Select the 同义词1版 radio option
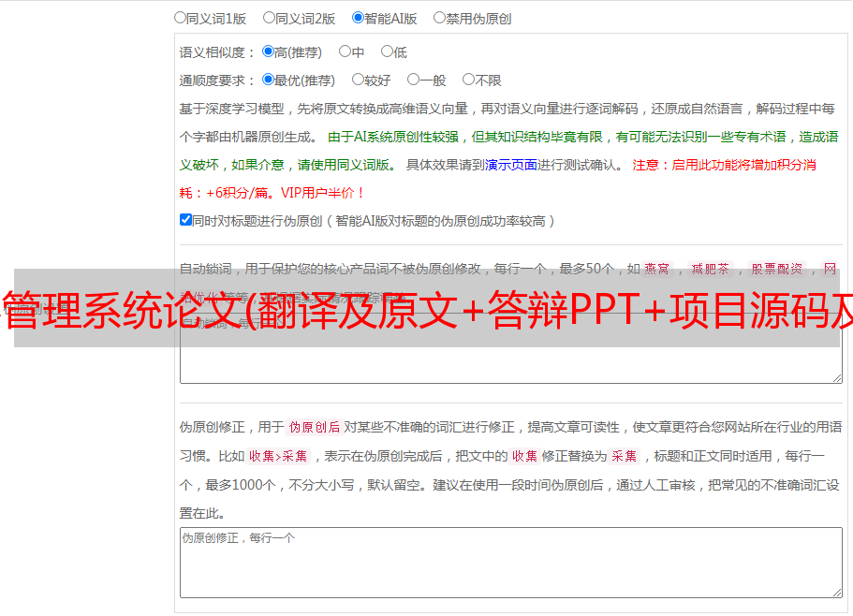Viewport: 853px width, 616px height. pyautogui.click(x=180, y=18)
